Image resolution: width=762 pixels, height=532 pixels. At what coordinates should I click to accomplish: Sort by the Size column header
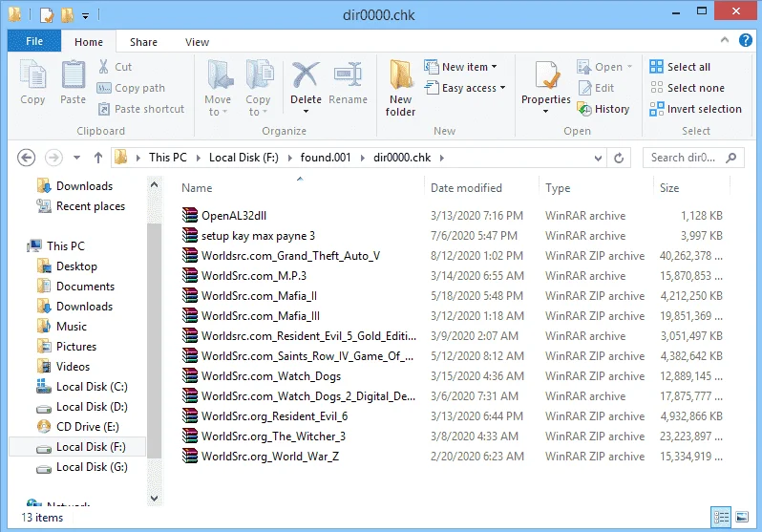click(669, 188)
